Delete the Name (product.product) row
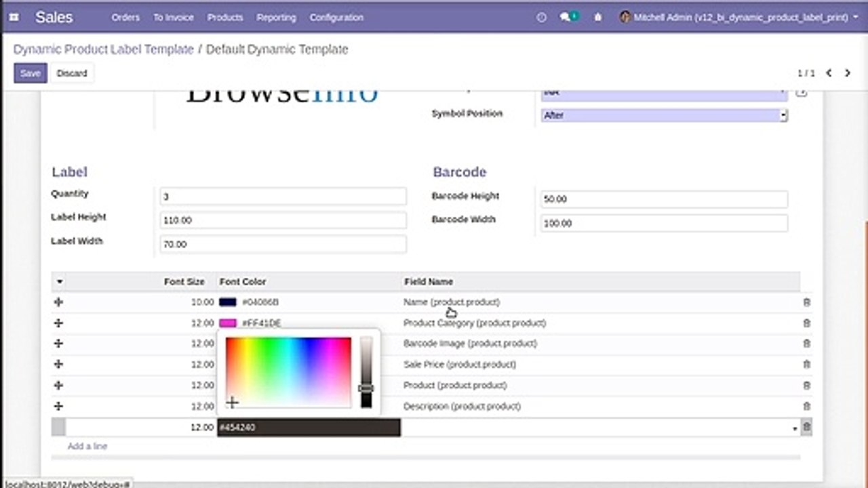The image size is (868, 488). 806,302
